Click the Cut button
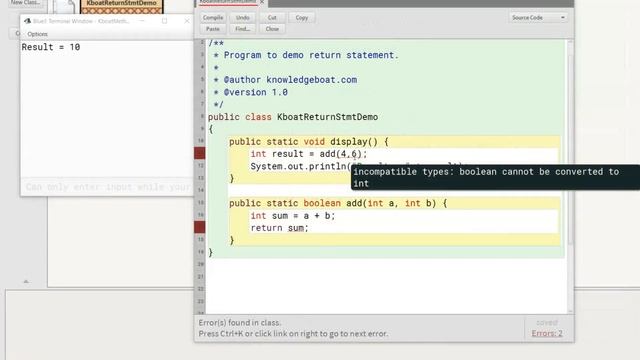The width and height of the screenshot is (640, 360). (272, 18)
